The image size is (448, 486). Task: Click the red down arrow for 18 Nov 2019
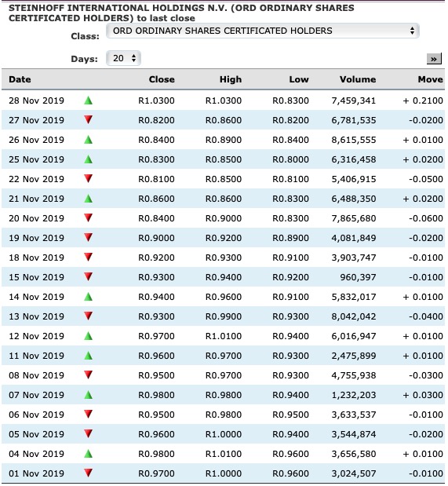pyautogui.click(x=89, y=257)
